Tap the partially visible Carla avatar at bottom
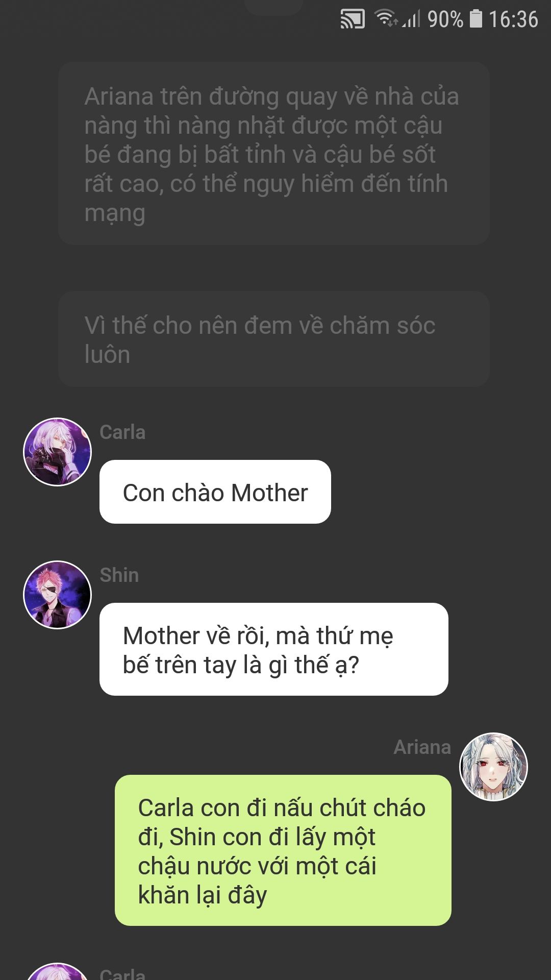Screen dimensions: 551x980 57,971
